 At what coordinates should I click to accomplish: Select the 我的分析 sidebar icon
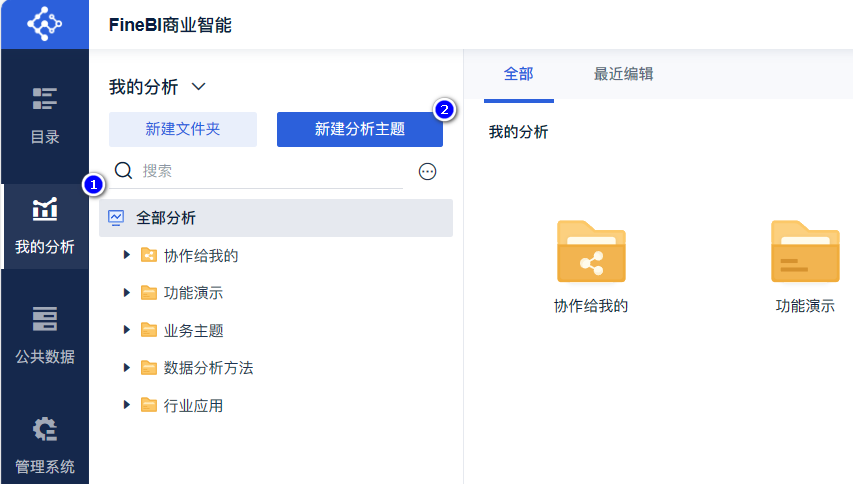click(x=44, y=210)
